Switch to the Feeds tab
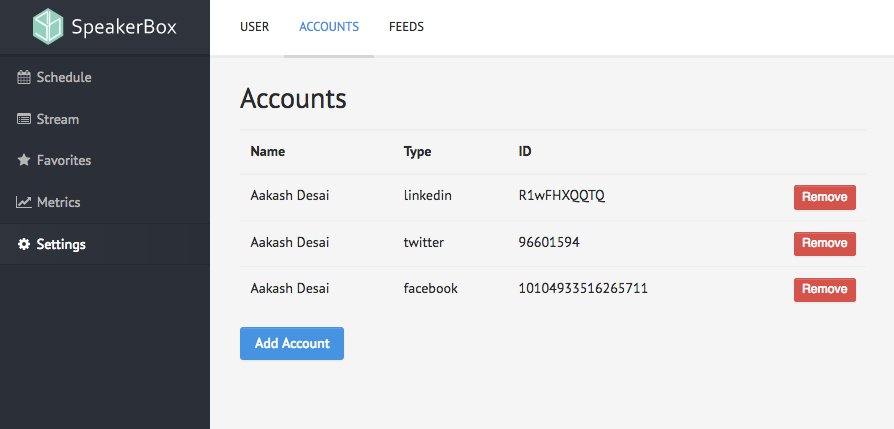The height and width of the screenshot is (429, 894). pos(406,27)
